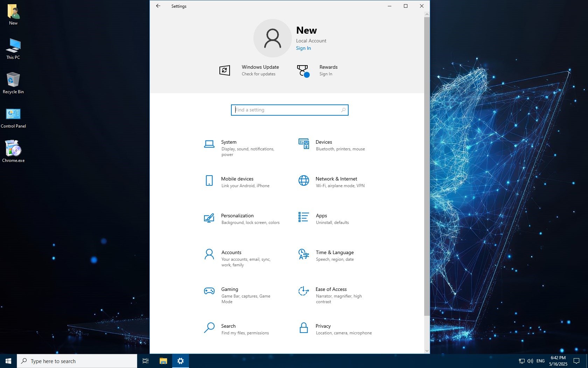588x368 pixels.
Task: Click the Sign In link under Local Account
Action: (x=303, y=48)
